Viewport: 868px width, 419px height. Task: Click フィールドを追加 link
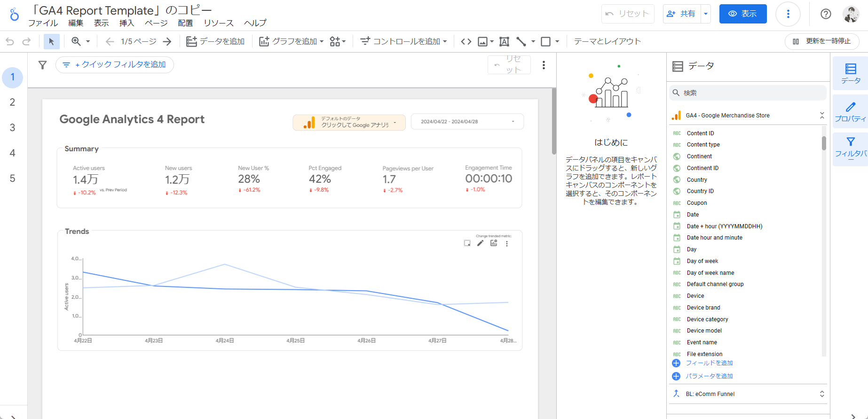coord(709,363)
